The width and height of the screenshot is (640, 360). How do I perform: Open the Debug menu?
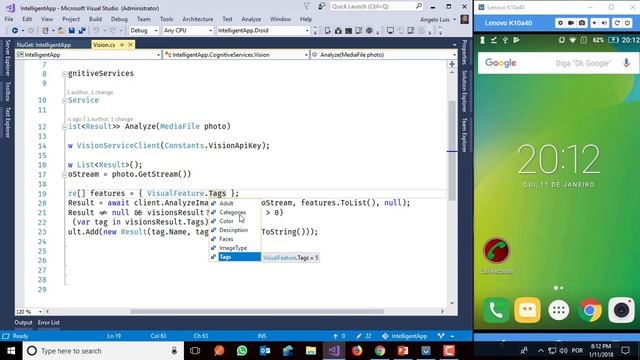tap(119, 19)
